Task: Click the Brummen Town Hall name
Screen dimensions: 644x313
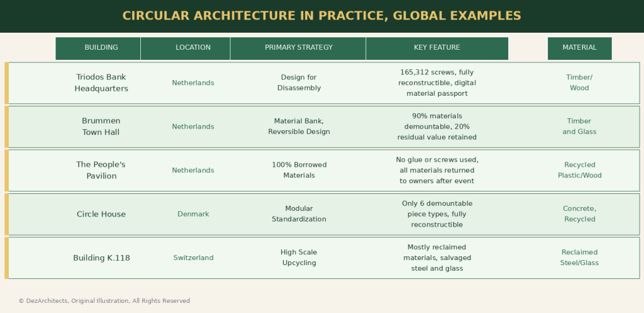Action: 101,127
